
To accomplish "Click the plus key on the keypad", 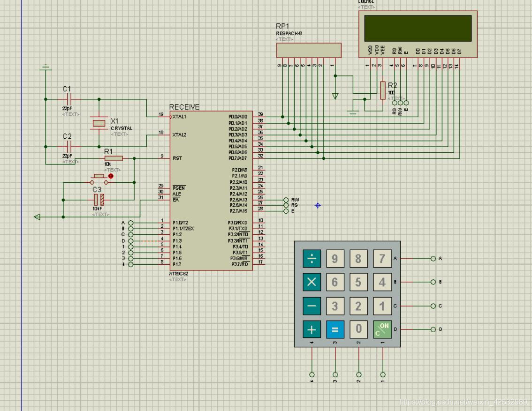I will (312, 329).
